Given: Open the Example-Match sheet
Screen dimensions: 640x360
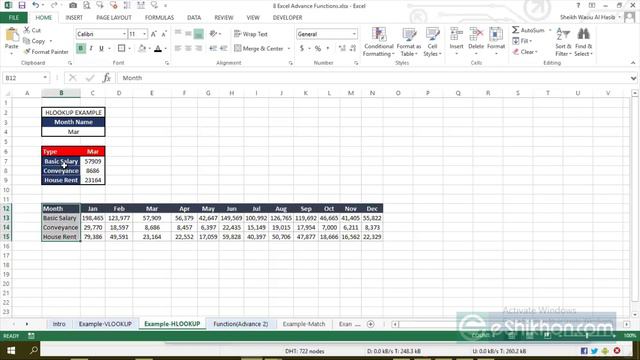Looking at the screenshot, I should 304,324.
